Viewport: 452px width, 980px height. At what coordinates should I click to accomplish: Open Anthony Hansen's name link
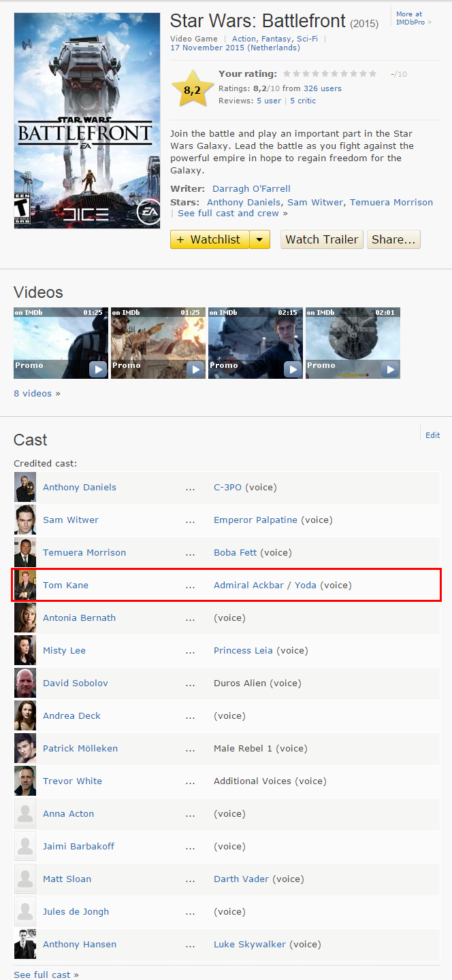[80, 944]
